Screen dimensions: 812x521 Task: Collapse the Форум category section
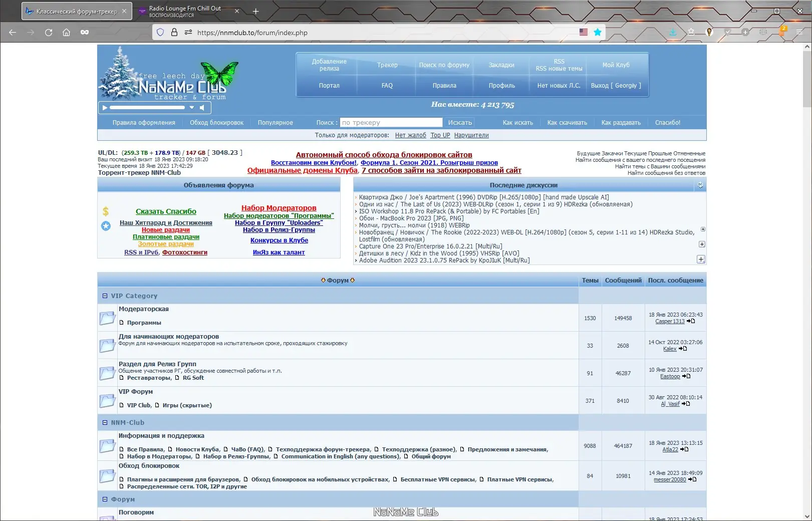pyautogui.click(x=105, y=499)
